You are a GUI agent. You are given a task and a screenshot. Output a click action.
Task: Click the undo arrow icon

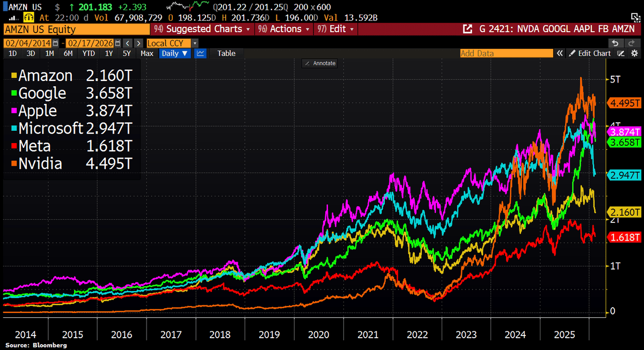[x=616, y=43]
